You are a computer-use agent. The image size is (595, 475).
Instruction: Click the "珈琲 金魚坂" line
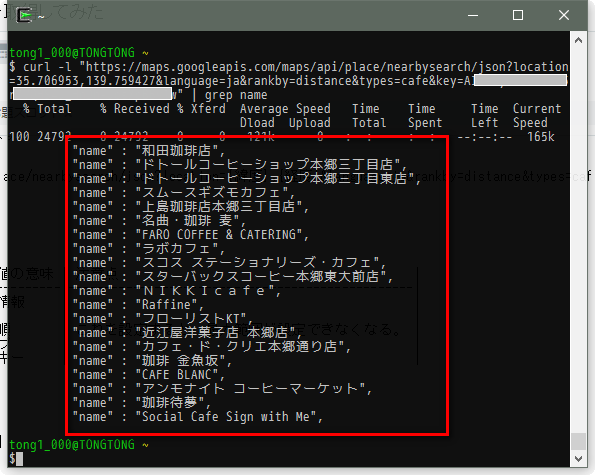tap(152, 361)
